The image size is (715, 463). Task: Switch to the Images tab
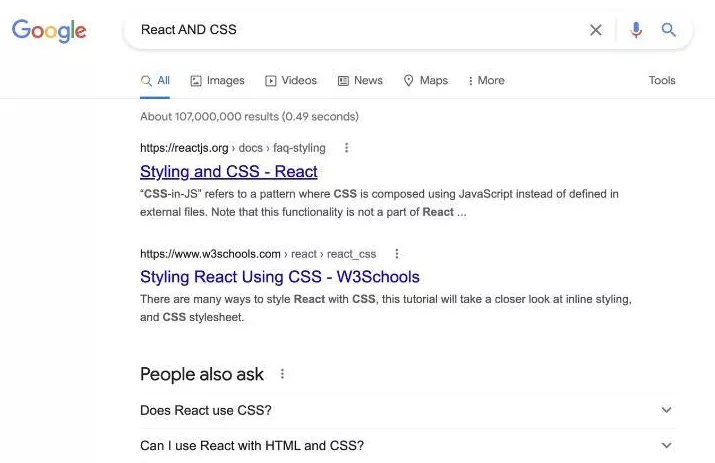pyautogui.click(x=217, y=80)
